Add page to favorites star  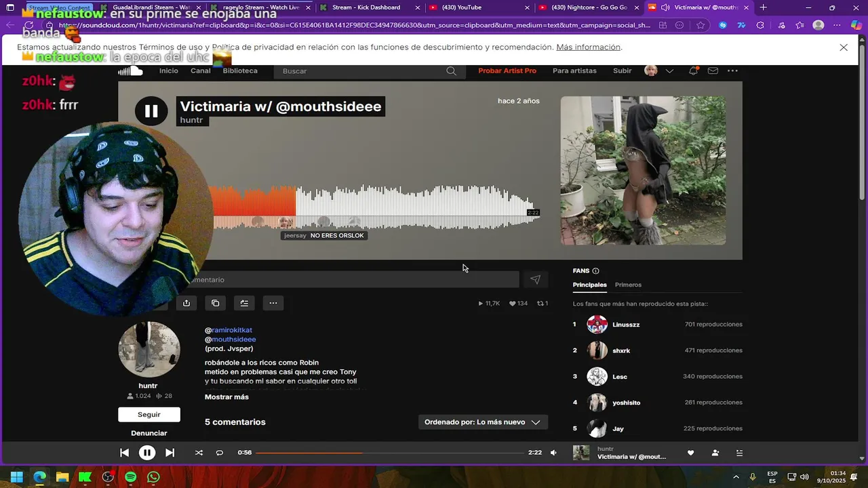tap(701, 25)
